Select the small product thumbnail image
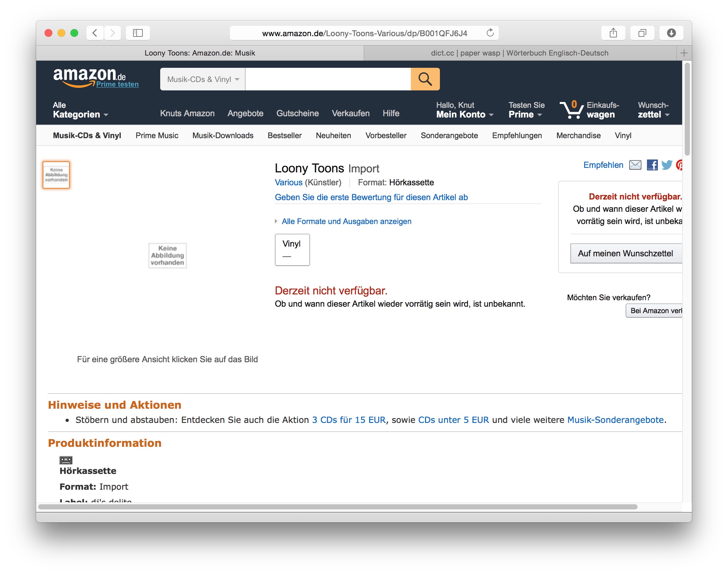Viewport: 728px width, 574px height. [56, 175]
